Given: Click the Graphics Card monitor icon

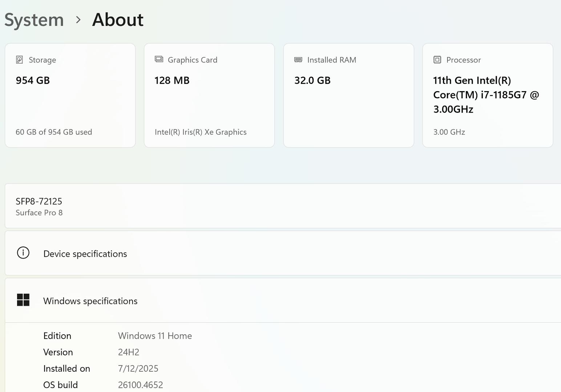Looking at the screenshot, I should 159,59.
